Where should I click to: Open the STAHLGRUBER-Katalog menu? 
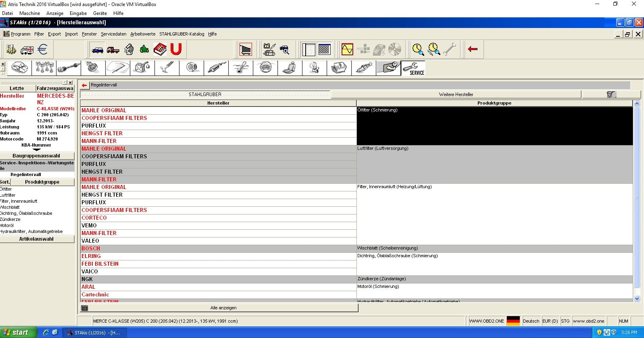[x=181, y=34]
